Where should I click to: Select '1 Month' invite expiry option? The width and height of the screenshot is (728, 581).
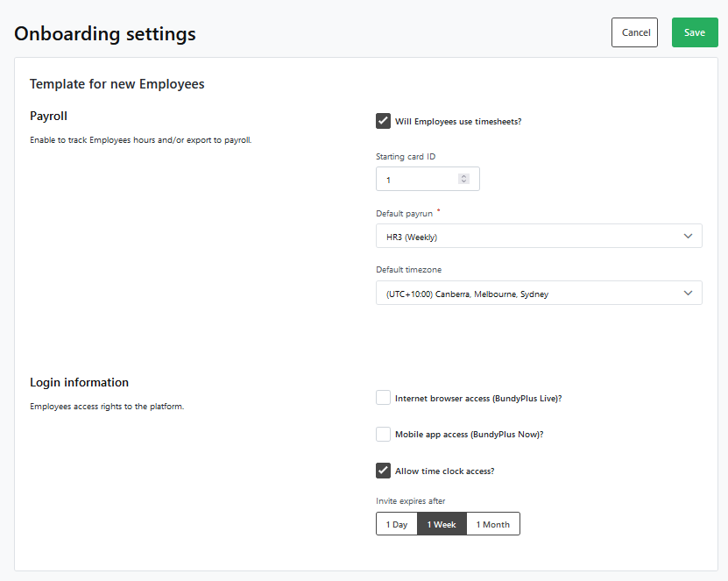pos(492,524)
